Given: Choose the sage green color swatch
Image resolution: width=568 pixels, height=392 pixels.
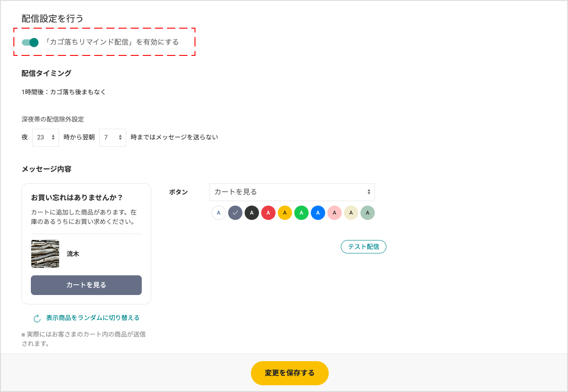Looking at the screenshot, I should click(368, 213).
